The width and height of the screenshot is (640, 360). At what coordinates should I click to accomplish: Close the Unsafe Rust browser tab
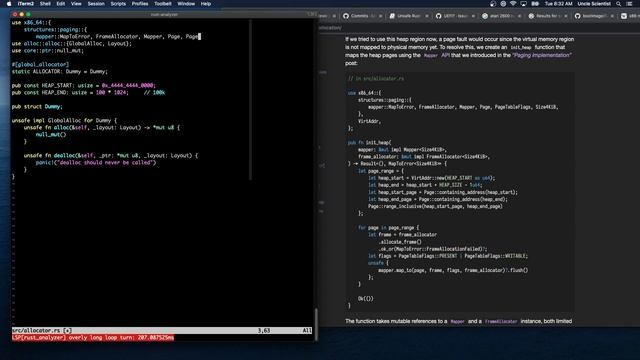pos(427,16)
